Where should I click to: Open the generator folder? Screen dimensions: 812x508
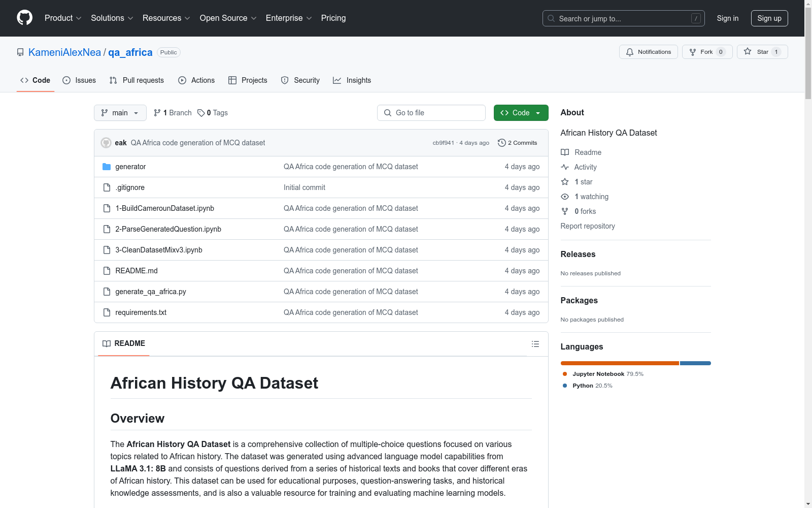[130, 167]
